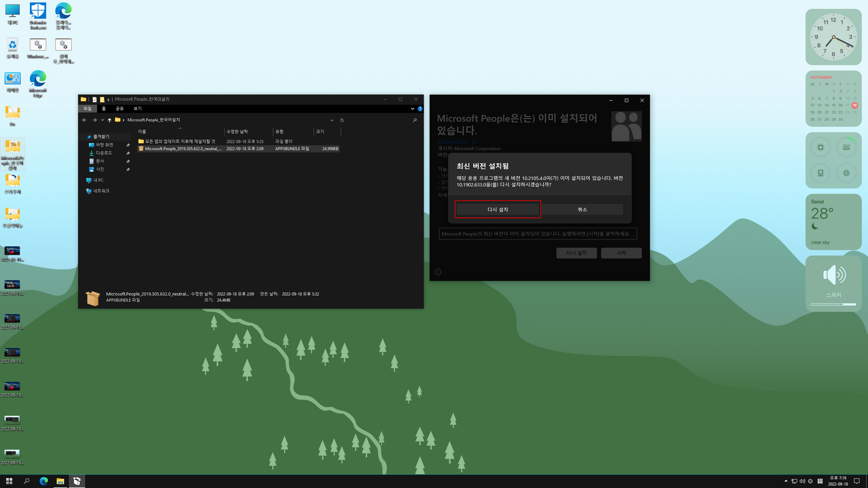This screenshot has height=488, width=868.
Task: Sort by the 유형 column header
Action: tap(293, 132)
